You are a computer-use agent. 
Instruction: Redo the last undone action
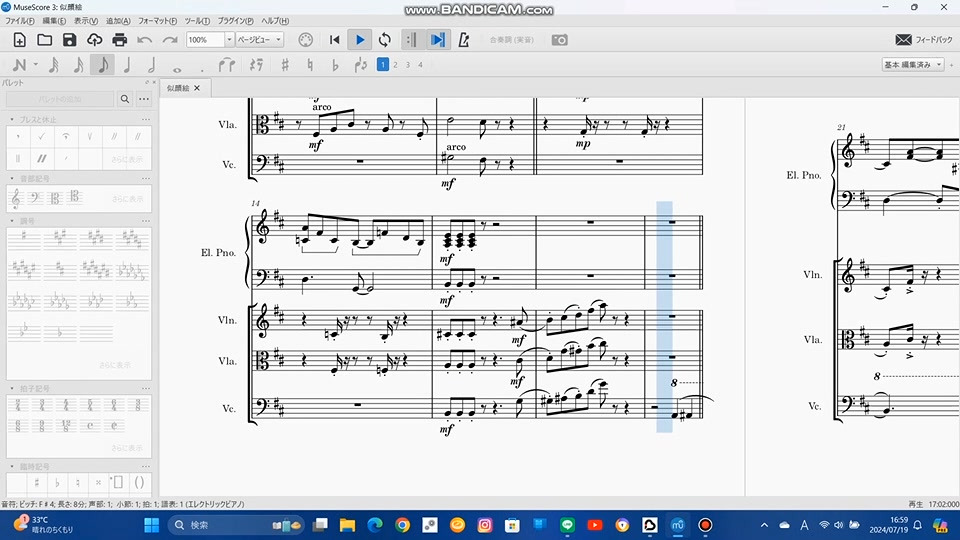170,40
